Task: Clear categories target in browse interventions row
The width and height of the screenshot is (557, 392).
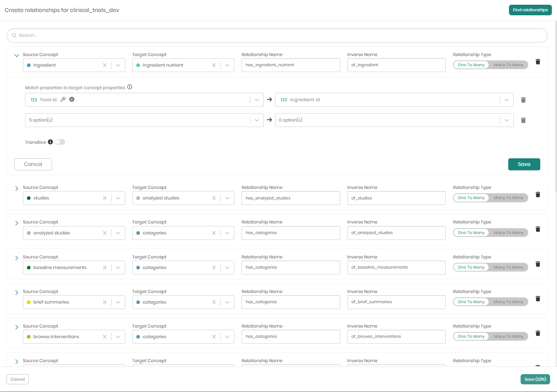Action: [214, 337]
